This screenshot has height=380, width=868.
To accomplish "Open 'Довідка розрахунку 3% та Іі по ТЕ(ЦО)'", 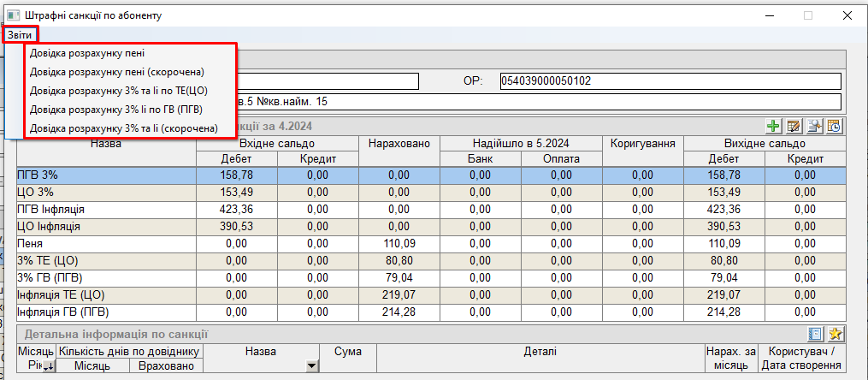I will 118,91.
